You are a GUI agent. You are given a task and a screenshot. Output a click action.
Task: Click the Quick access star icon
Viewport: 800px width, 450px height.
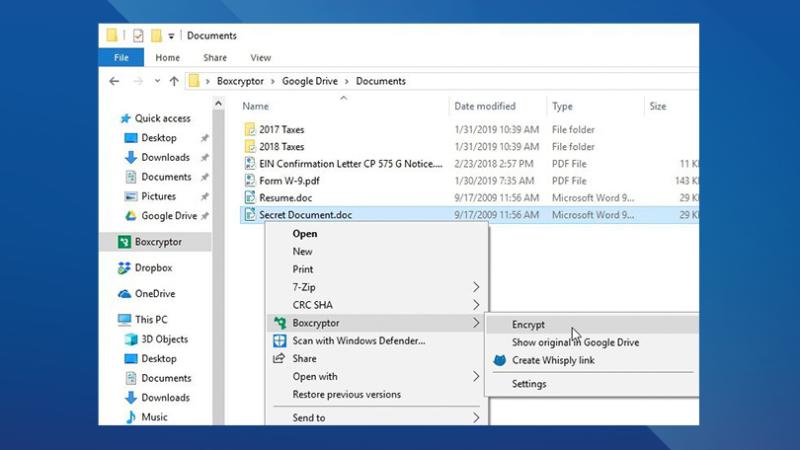click(126, 118)
